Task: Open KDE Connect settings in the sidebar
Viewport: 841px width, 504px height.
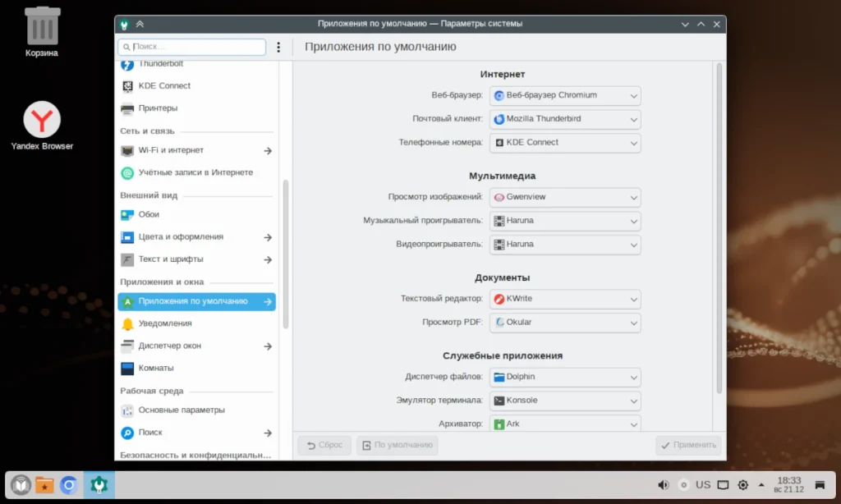Action: [196, 86]
